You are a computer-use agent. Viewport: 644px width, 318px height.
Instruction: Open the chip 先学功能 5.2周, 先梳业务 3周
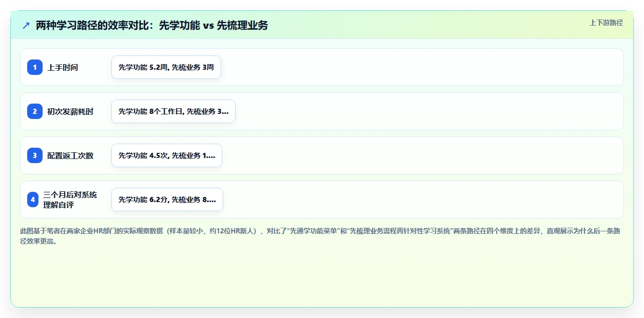click(166, 67)
